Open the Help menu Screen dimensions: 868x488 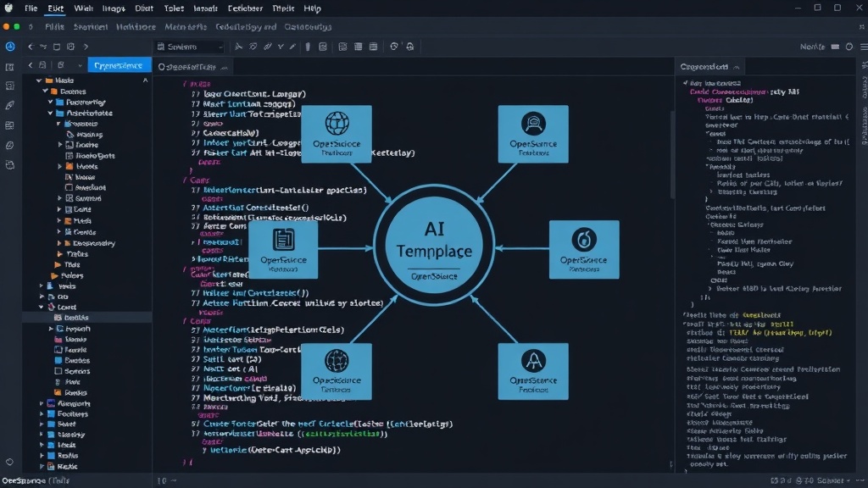tap(312, 8)
